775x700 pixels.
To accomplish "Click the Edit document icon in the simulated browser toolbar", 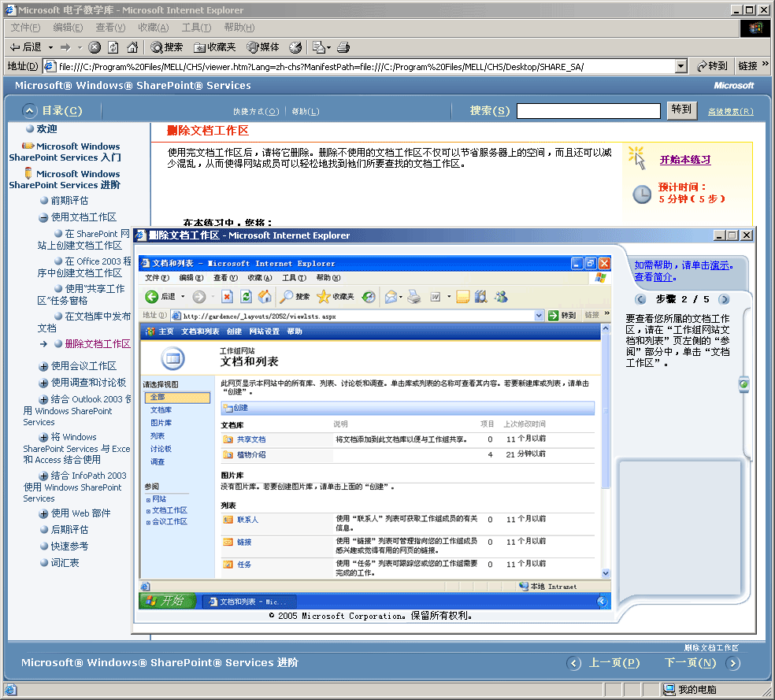I will tap(436, 296).
